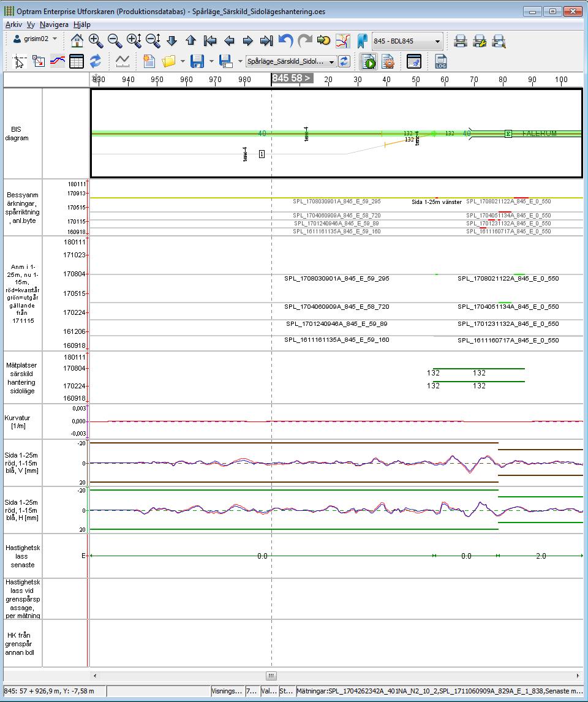Viewport: 588px width, 702px height.
Task: Click the Visnings... status bar cell
Action: [227, 691]
